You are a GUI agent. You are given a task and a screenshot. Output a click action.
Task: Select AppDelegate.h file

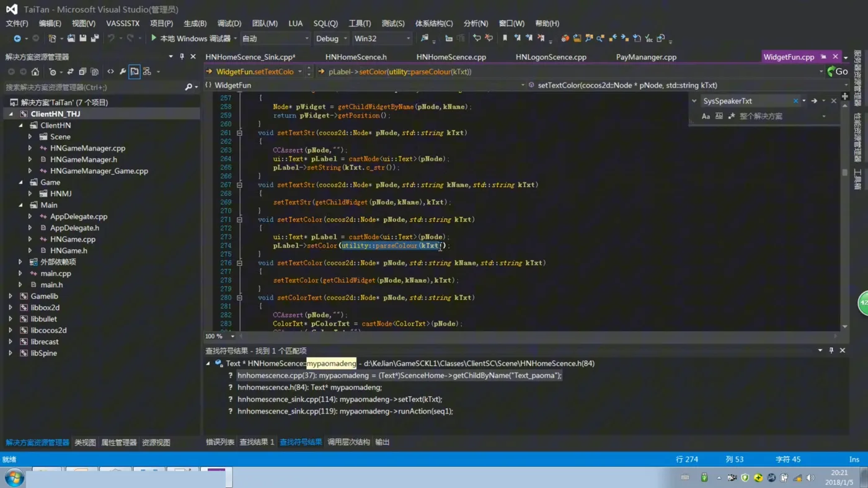coord(74,228)
